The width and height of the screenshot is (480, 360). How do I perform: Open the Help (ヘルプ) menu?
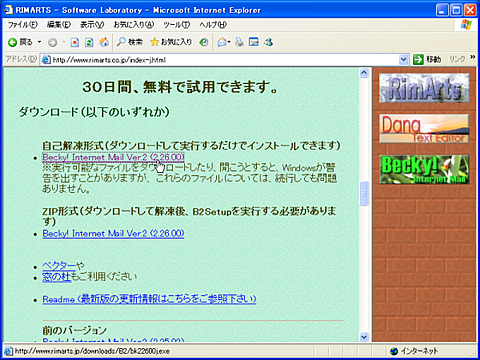(x=213, y=25)
